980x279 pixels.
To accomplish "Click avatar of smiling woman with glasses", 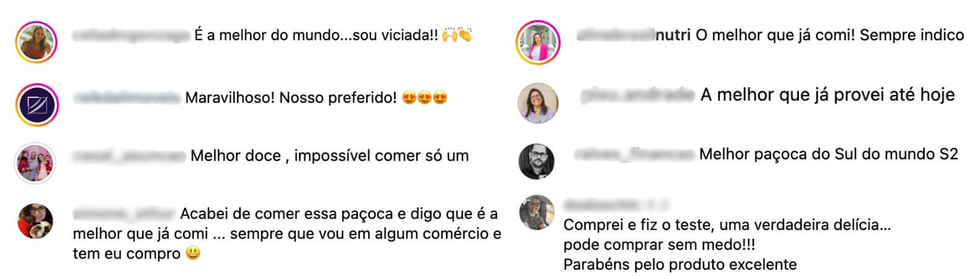I will pyautogui.click(x=538, y=103).
